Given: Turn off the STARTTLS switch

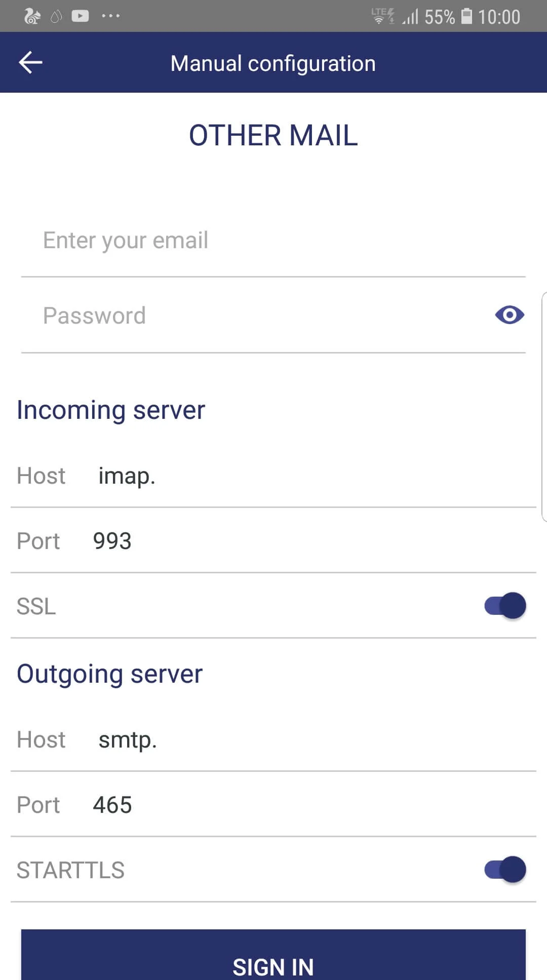Looking at the screenshot, I should [x=505, y=870].
